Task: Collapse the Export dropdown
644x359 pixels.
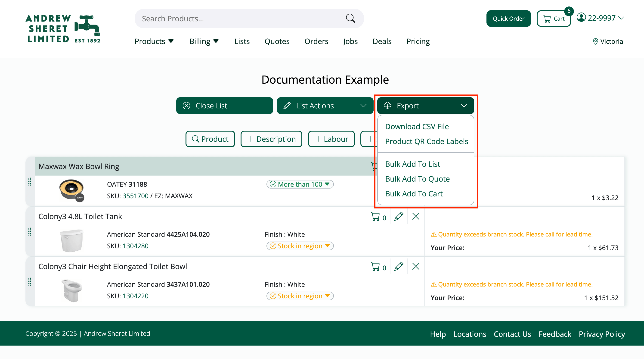Action: [x=425, y=106]
